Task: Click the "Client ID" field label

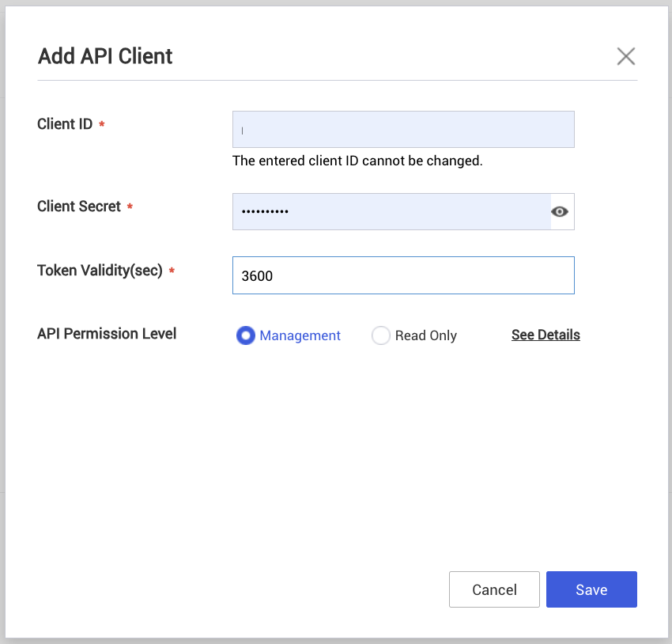Action: (65, 124)
